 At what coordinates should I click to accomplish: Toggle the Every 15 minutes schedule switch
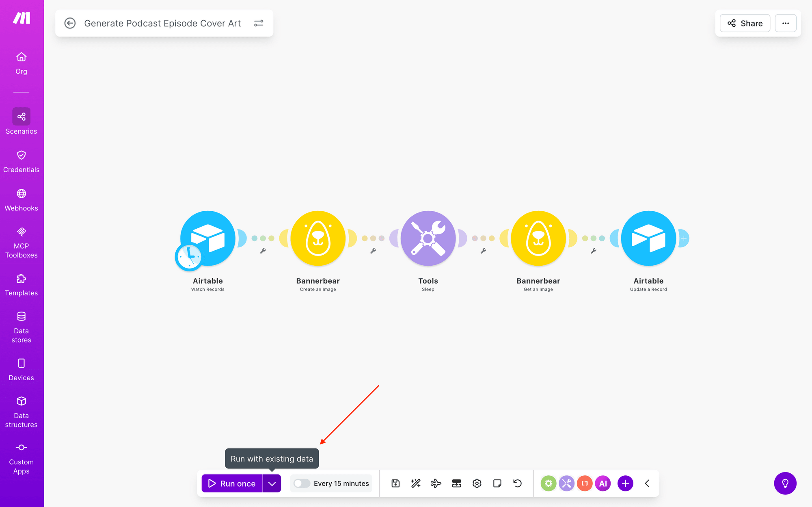click(x=302, y=483)
